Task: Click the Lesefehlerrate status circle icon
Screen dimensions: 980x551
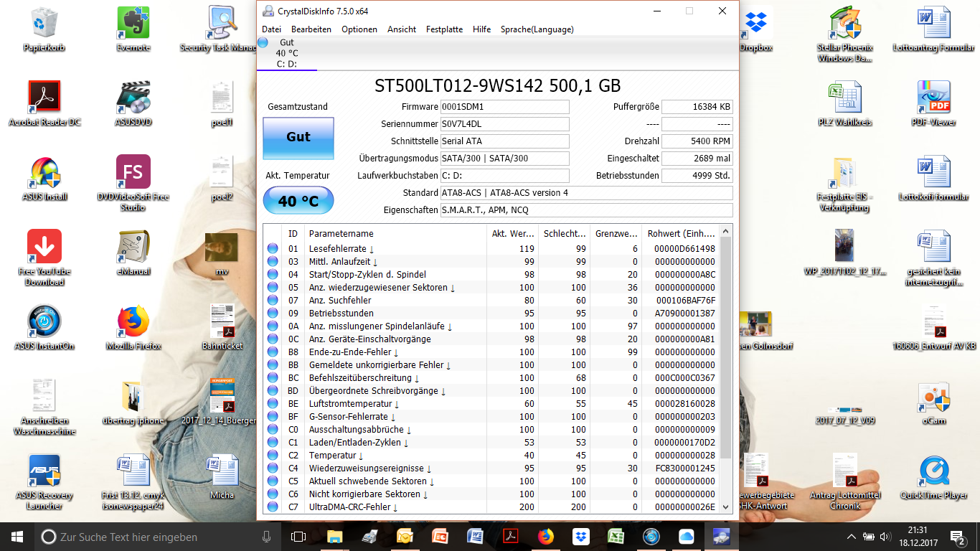Action: [273, 249]
